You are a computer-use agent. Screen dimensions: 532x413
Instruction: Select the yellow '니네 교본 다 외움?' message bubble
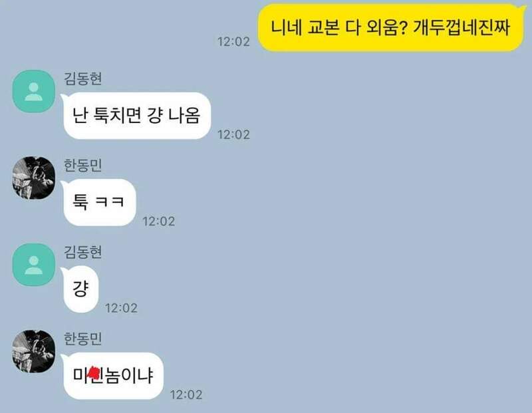(391, 27)
